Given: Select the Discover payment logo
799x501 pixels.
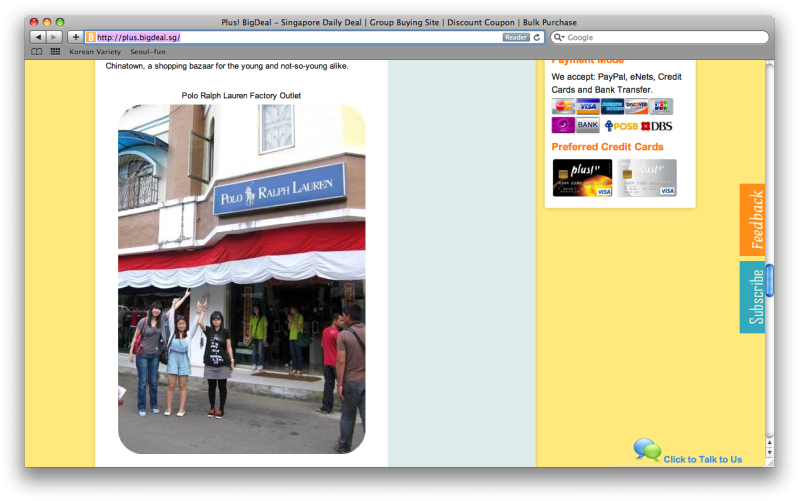Looking at the screenshot, I should tap(636, 107).
